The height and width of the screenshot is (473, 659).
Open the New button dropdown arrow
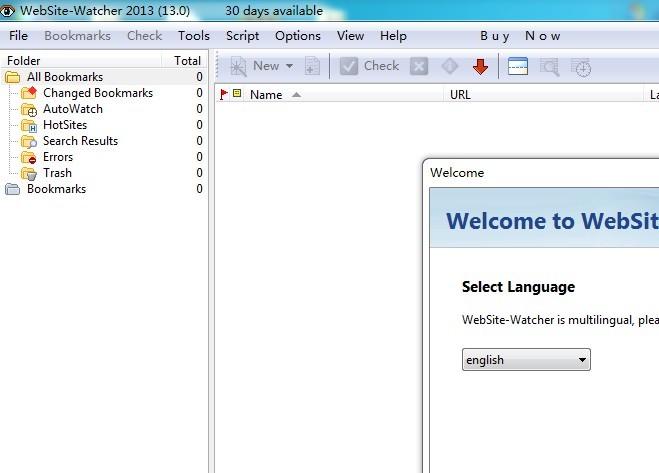tap(289, 66)
